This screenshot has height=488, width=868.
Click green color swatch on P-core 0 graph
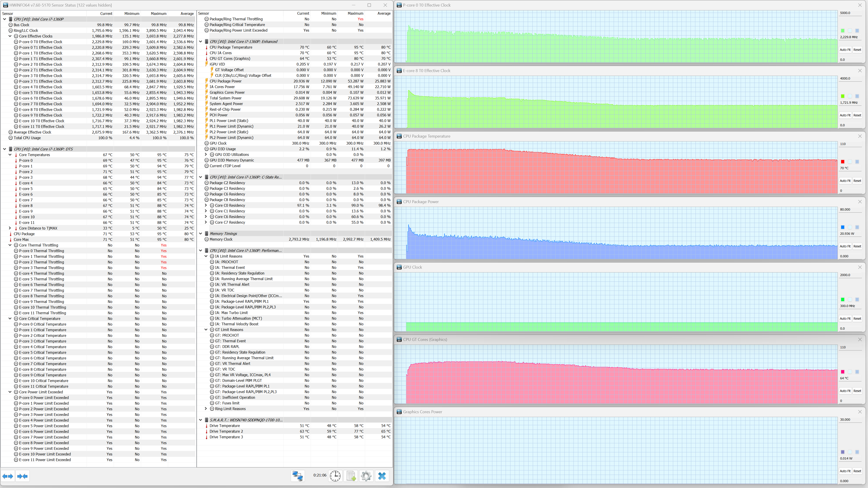point(842,31)
